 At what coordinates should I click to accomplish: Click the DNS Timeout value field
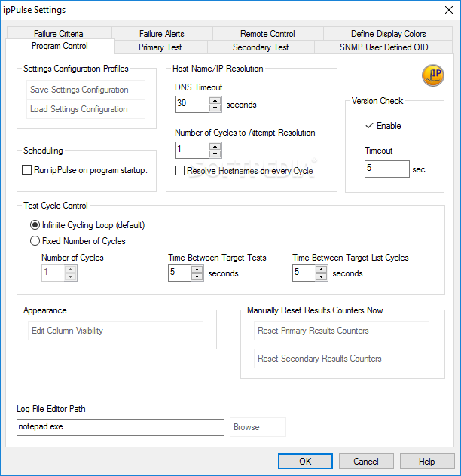tap(192, 104)
